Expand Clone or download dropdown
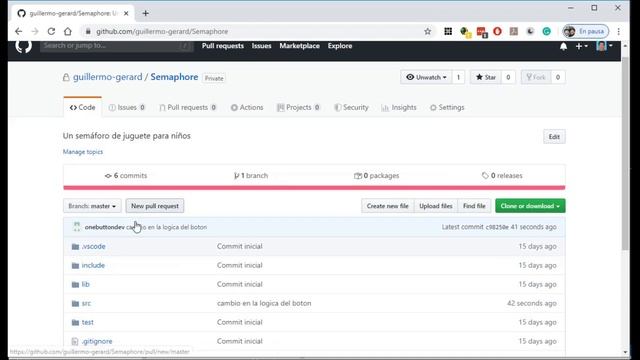Image resolution: width=640 pixels, height=360 pixels. click(x=530, y=206)
